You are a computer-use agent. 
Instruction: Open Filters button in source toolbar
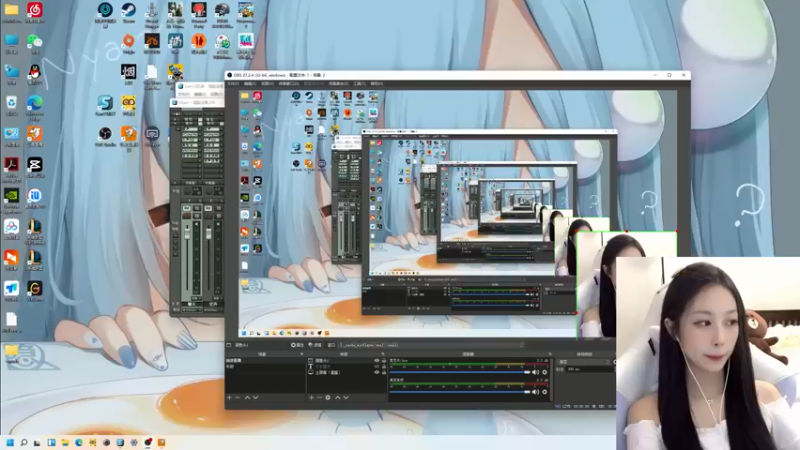click(x=315, y=345)
